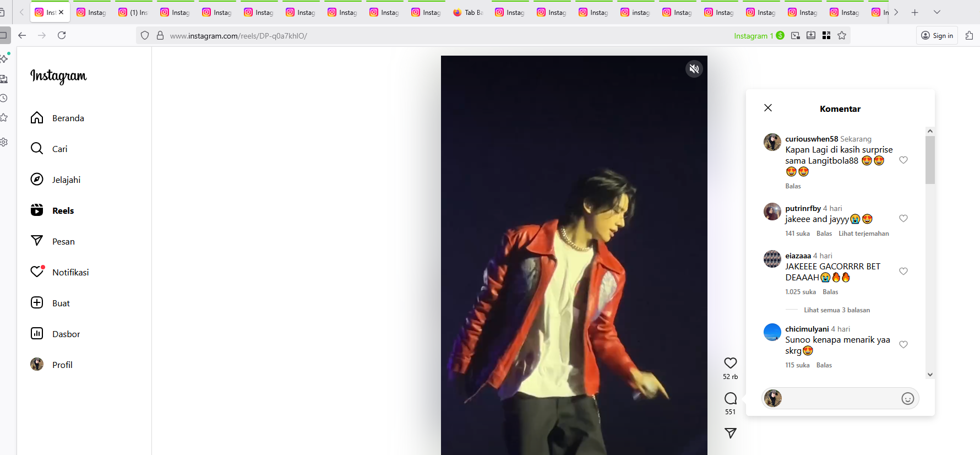Image resolution: width=980 pixels, height=455 pixels.
Task: Click the browser back arrow
Action: click(x=22, y=35)
